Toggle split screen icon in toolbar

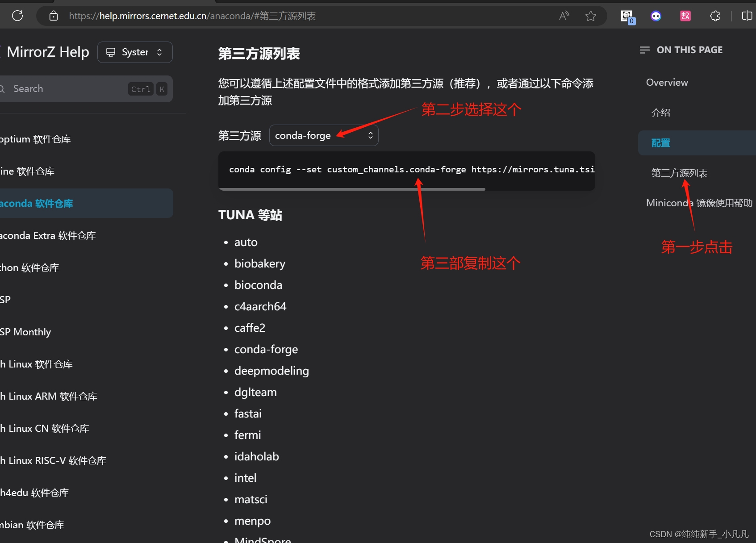747,16
